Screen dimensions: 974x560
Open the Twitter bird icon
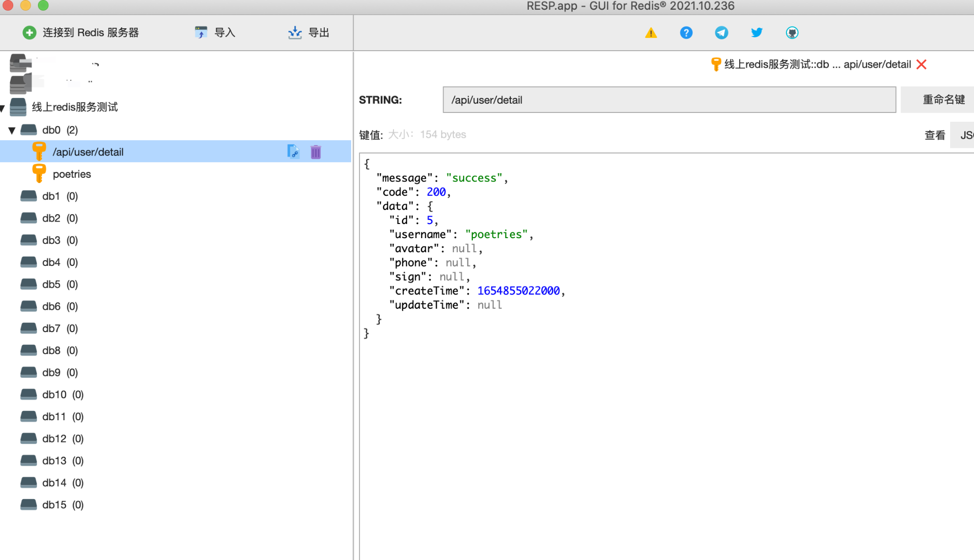(x=756, y=33)
